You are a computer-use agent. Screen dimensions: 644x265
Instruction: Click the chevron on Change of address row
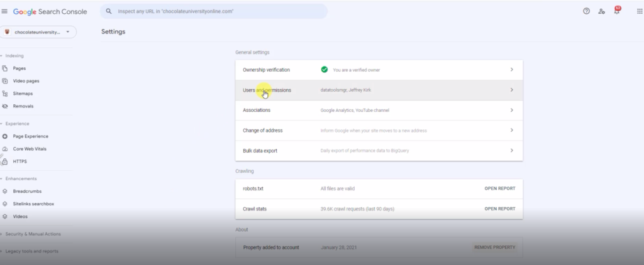pyautogui.click(x=512, y=130)
